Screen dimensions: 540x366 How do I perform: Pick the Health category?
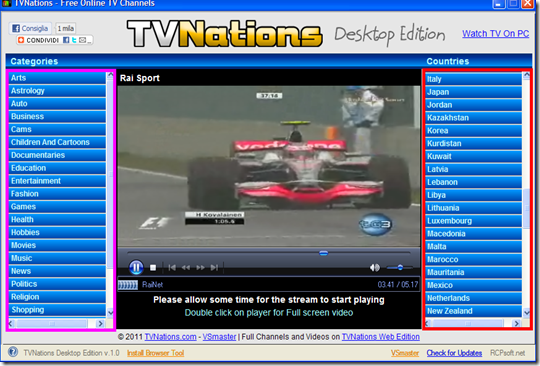(x=57, y=220)
